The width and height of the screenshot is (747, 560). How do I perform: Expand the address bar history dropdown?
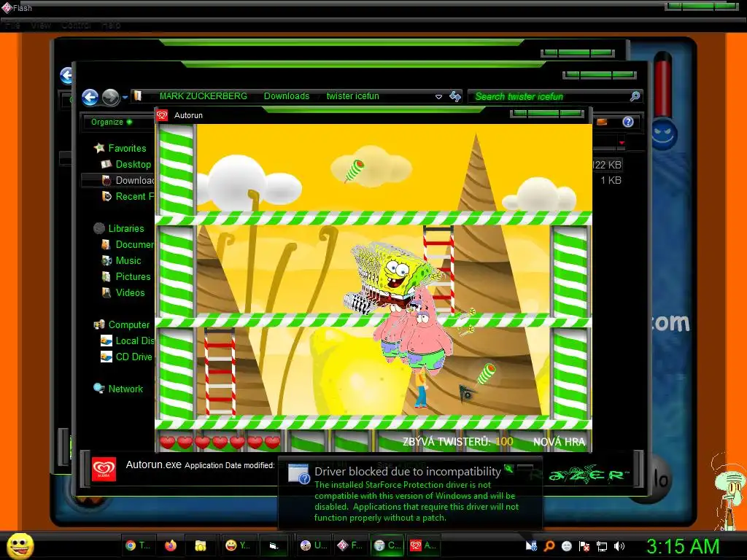click(438, 97)
